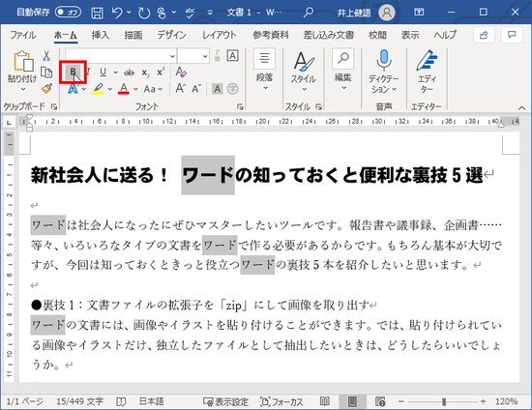The image size is (532, 410).
Task: Open the 段落 paragraph group
Action: click(x=265, y=70)
